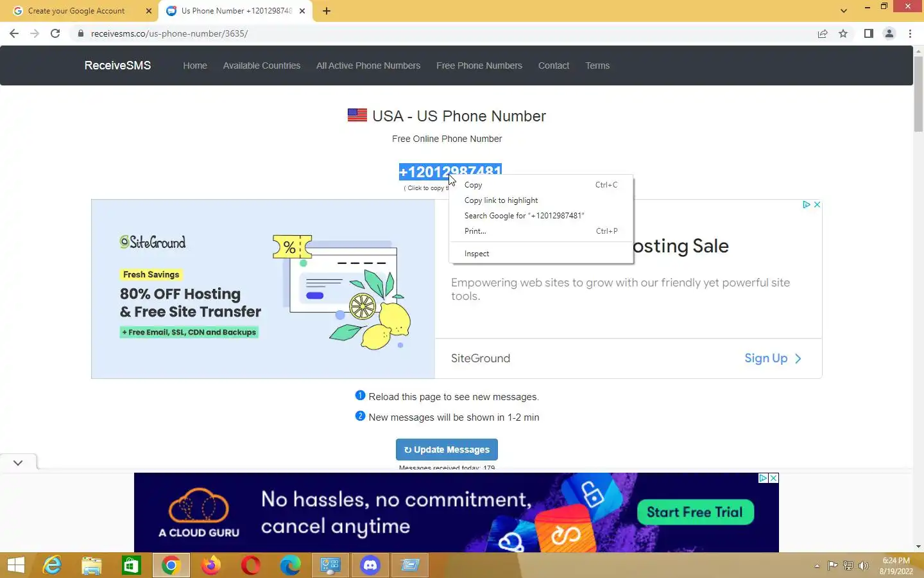Click the padlock site info icon

pyautogui.click(x=81, y=33)
